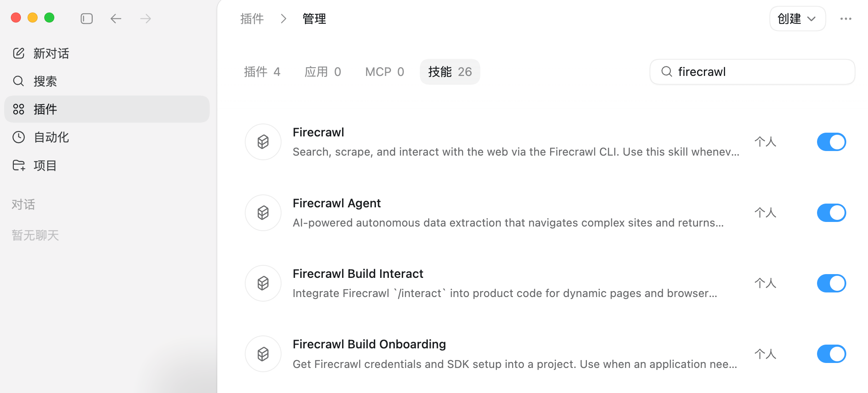The image size is (868, 393).
Task: Disable the Firecrawl Build Onboarding toggle
Action: (x=831, y=354)
